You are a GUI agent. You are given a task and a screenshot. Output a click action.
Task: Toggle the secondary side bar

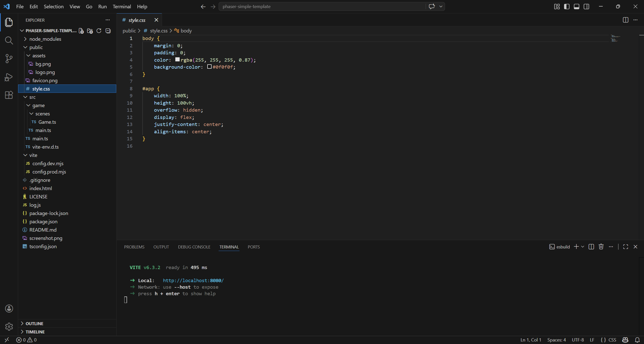(586, 7)
